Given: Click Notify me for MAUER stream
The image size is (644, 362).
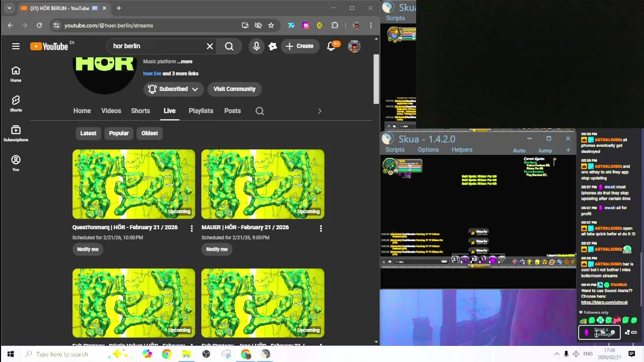Looking at the screenshot, I should coord(217,249).
